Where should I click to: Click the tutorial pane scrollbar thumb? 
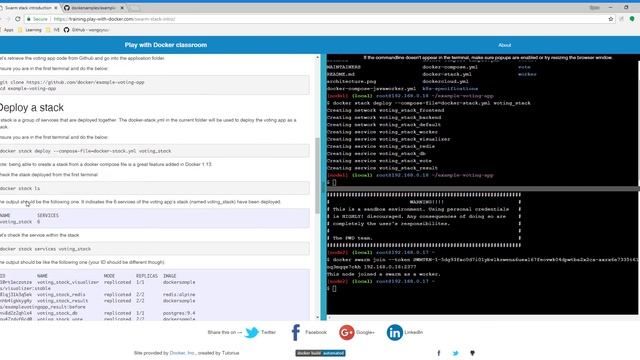(x=318, y=176)
